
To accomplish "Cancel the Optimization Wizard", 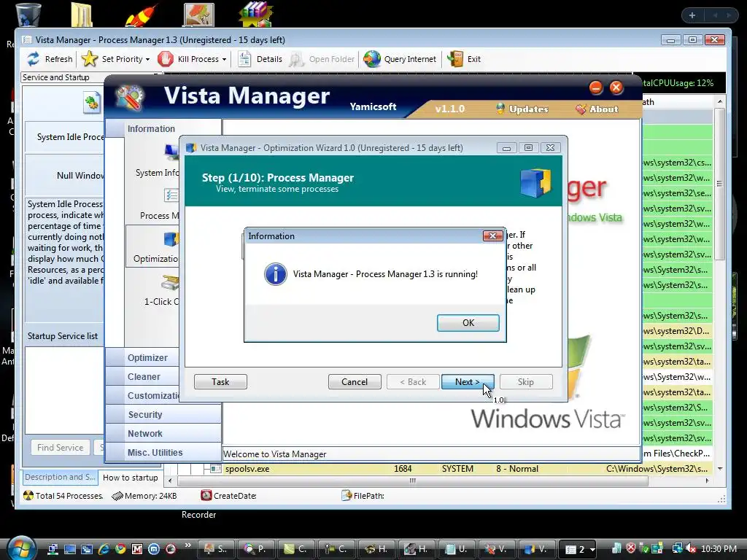I will [355, 382].
